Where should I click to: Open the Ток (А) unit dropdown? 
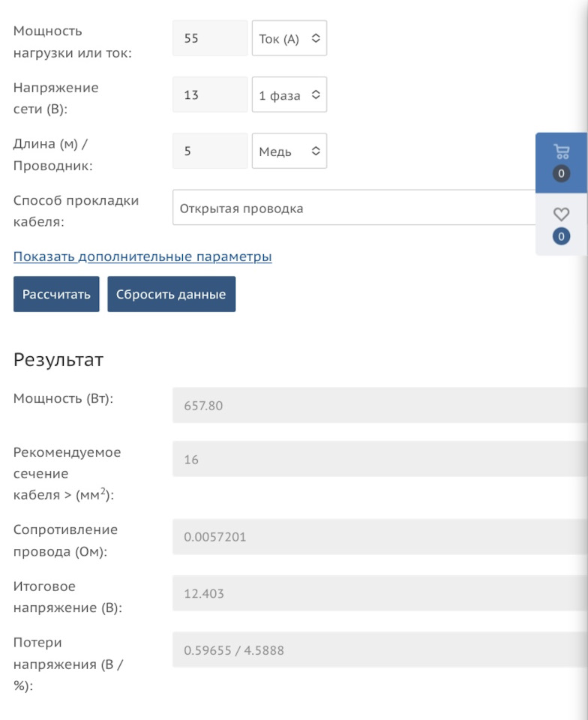pyautogui.click(x=289, y=38)
